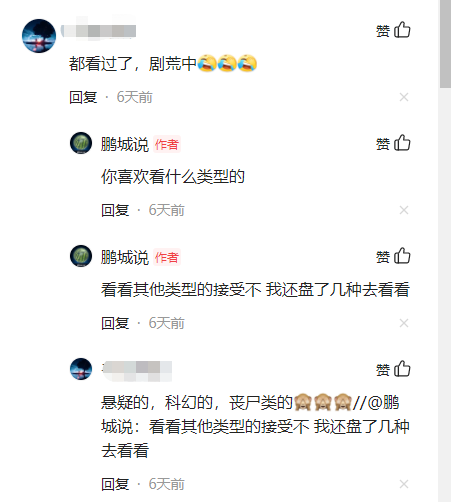
Task: Dismiss the reply "看看其他类型的接受不" with X
Action: click(404, 323)
